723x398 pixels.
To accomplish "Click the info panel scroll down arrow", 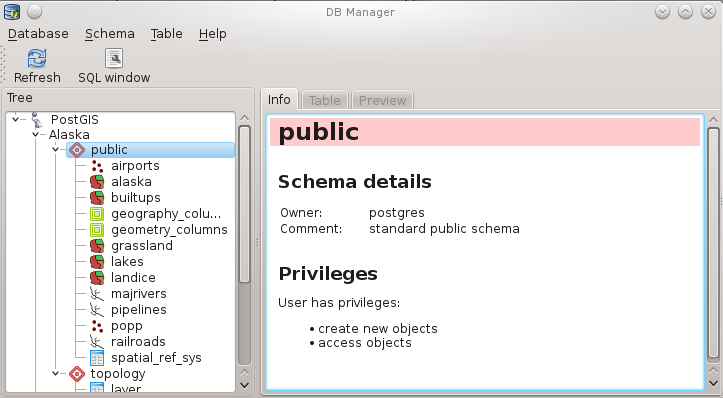I will [713, 383].
